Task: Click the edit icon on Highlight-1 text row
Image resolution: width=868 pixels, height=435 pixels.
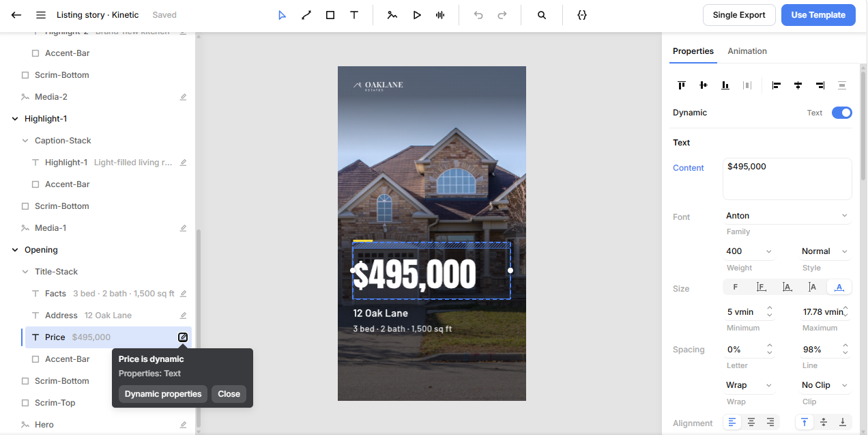Action: [x=183, y=163]
